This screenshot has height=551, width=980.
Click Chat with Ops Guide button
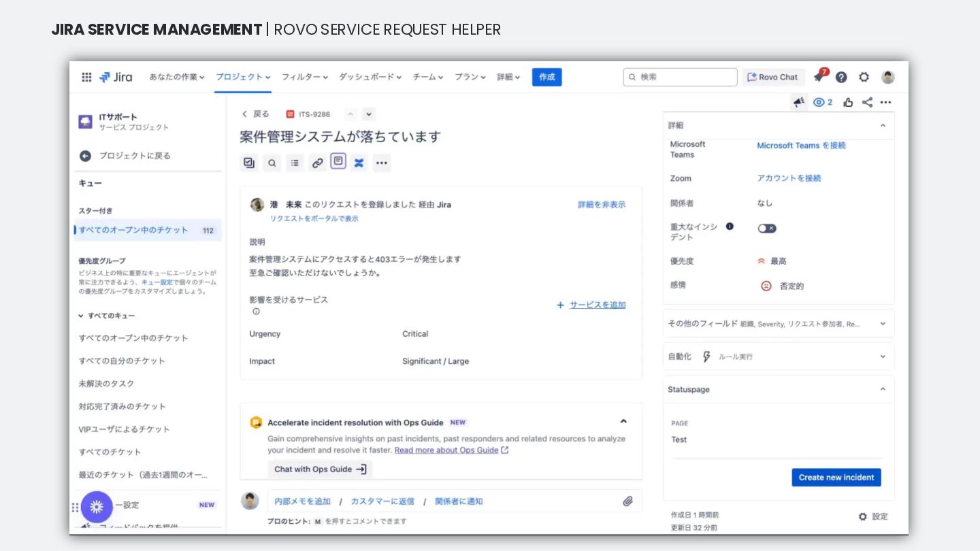(x=320, y=469)
